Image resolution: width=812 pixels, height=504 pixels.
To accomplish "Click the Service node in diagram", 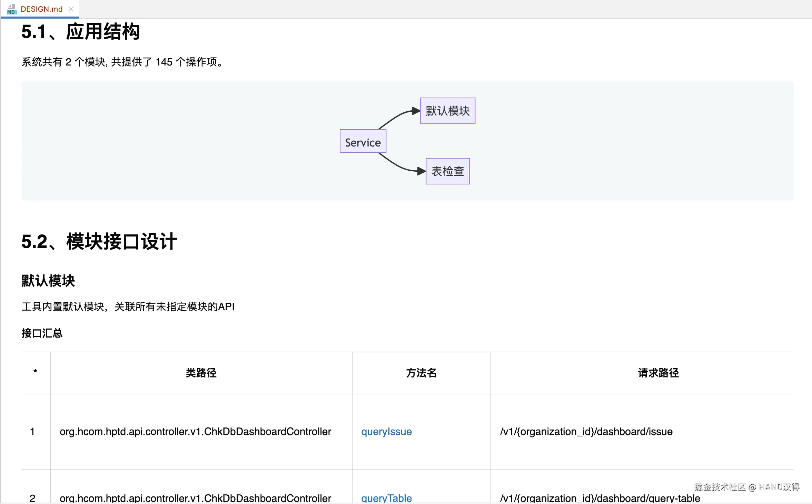I will pyautogui.click(x=363, y=141).
